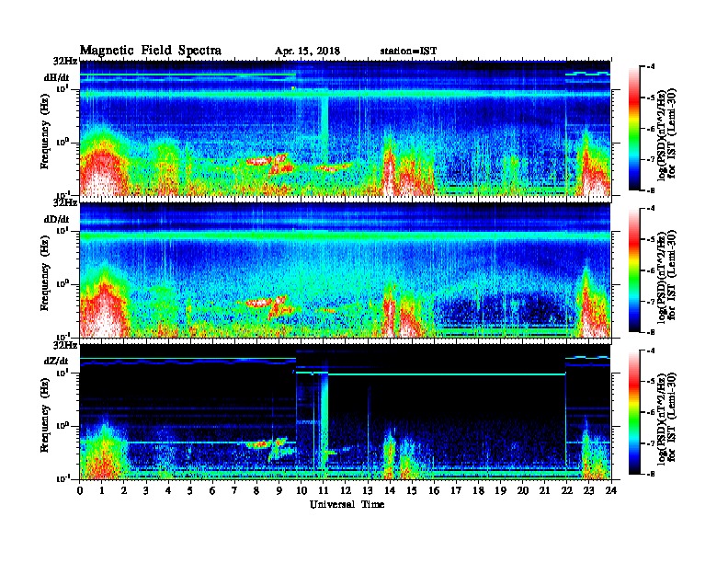Viewport: 728px width, 563px height.
Task: Click the hour "14" tick label on time axis
Action: (390, 491)
